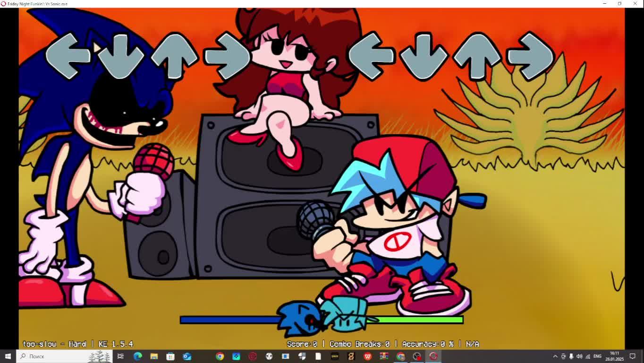Switch the ENG input language

coord(597,356)
